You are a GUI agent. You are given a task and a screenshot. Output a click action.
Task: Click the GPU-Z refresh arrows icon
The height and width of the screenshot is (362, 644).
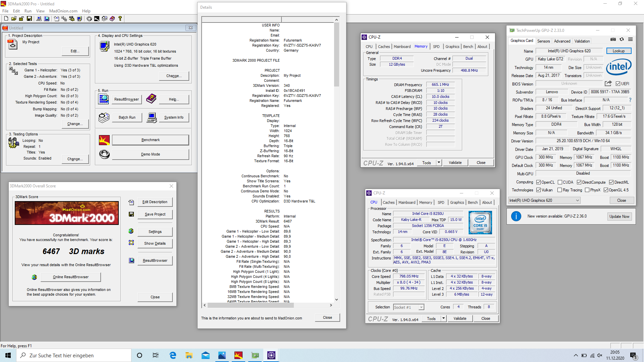pyautogui.click(x=622, y=39)
